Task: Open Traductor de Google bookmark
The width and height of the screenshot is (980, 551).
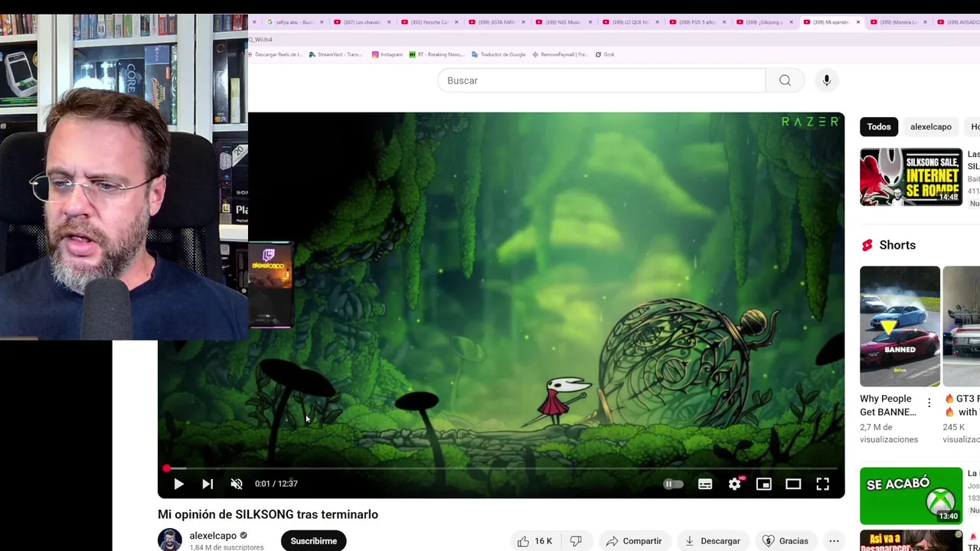Action: [x=499, y=54]
